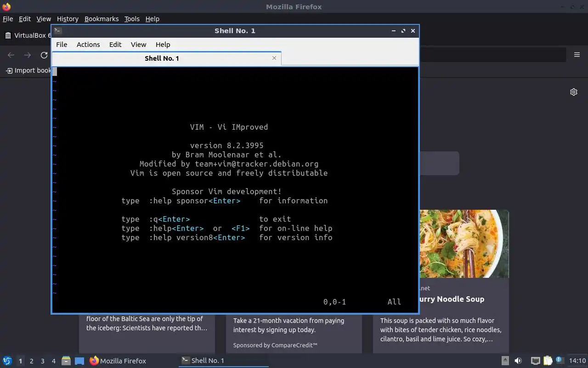Click the update notification tray icon
This screenshot has height=368, width=588.
(x=560, y=360)
